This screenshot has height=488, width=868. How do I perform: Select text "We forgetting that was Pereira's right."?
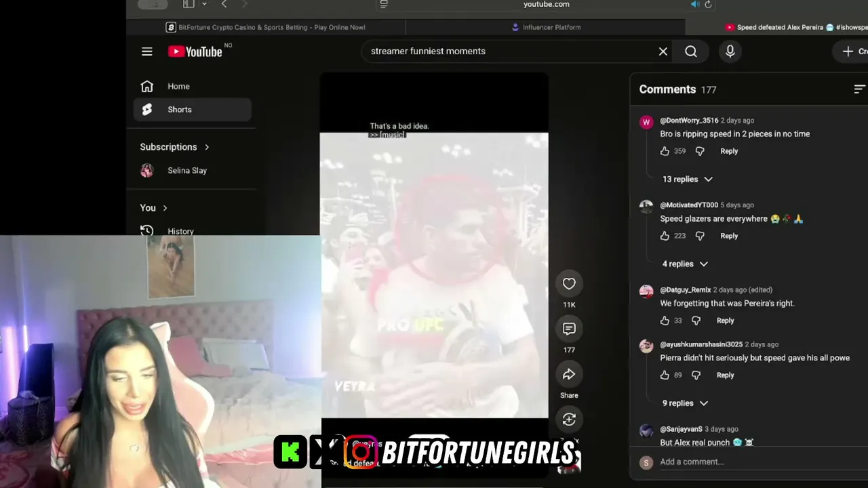tap(727, 304)
